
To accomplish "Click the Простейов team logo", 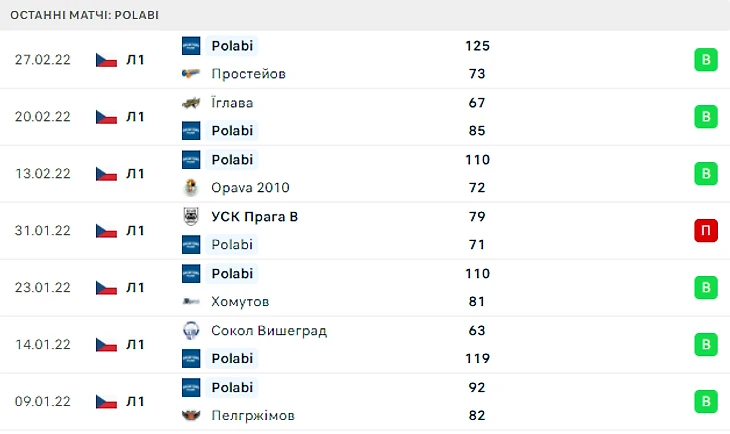I will click(x=191, y=73).
